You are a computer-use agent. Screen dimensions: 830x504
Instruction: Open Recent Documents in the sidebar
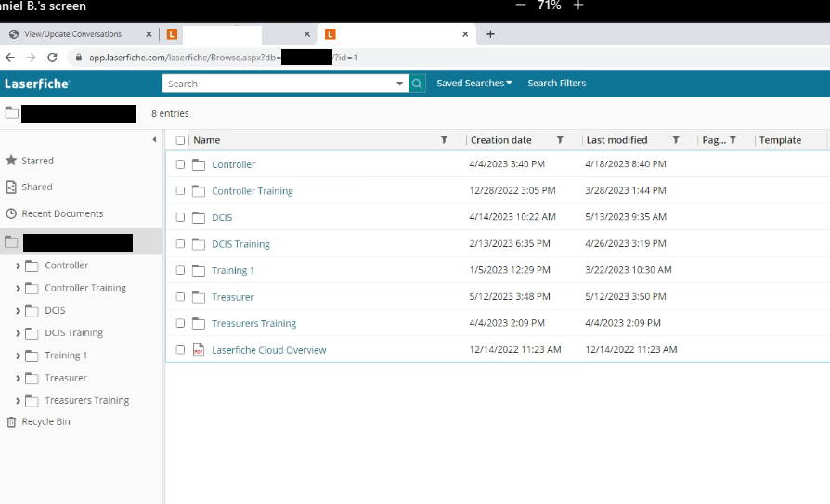[62, 213]
